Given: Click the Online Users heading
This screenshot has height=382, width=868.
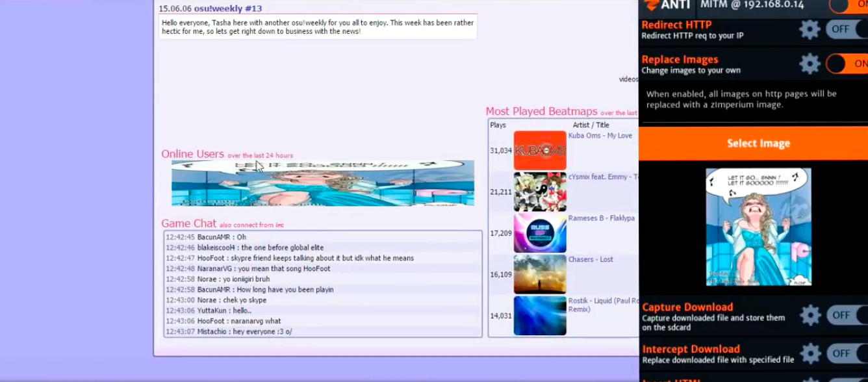Looking at the screenshot, I should pos(192,154).
